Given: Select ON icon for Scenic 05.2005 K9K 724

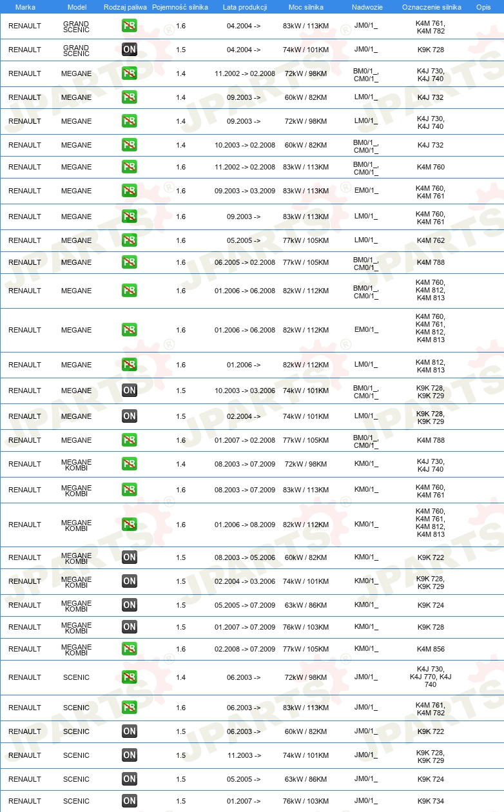Looking at the screenshot, I should 129,779.
